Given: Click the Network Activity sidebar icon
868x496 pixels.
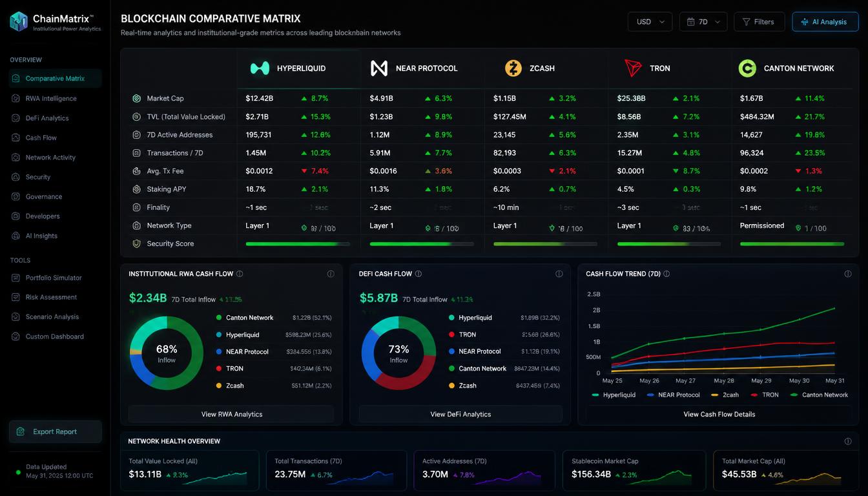Looking at the screenshot, I should tap(15, 158).
